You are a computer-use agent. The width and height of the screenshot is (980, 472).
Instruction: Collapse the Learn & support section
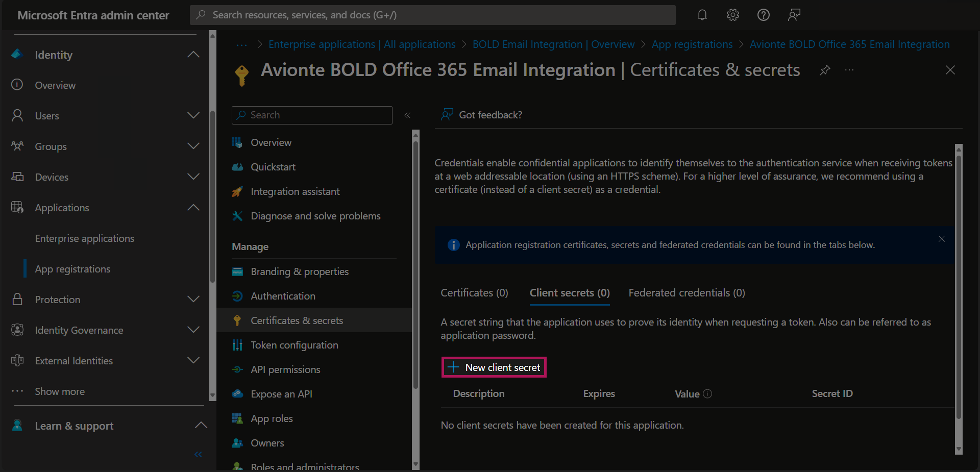pos(201,425)
